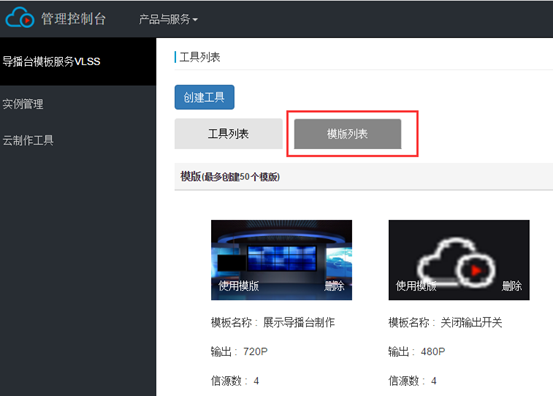Select 导播台模板服务VLSS in the sidebar

[78, 61]
